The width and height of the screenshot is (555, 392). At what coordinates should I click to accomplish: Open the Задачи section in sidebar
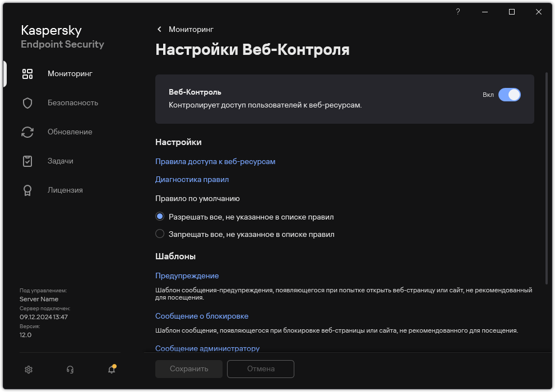click(61, 161)
